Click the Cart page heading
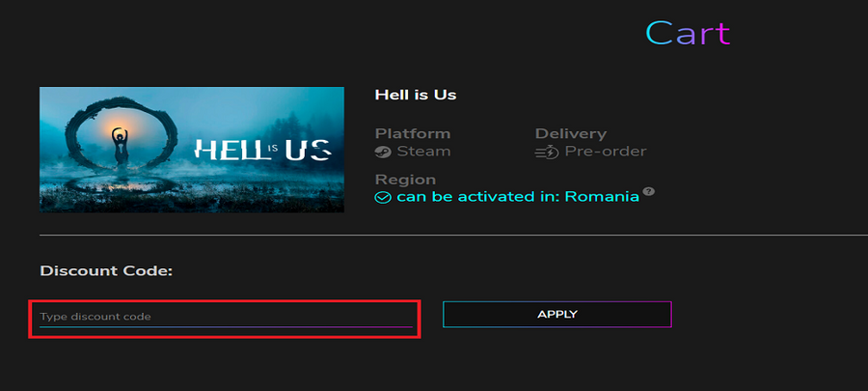The width and height of the screenshot is (868, 391). click(x=688, y=33)
